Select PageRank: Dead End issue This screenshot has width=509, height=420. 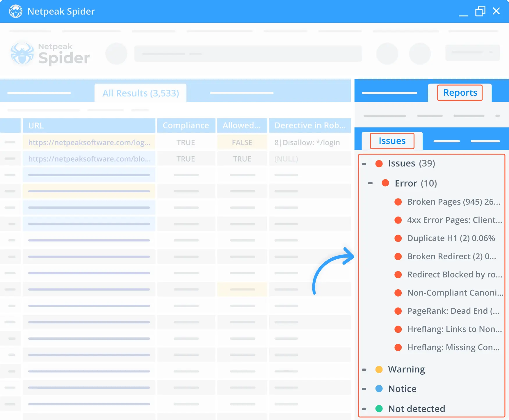(x=447, y=311)
